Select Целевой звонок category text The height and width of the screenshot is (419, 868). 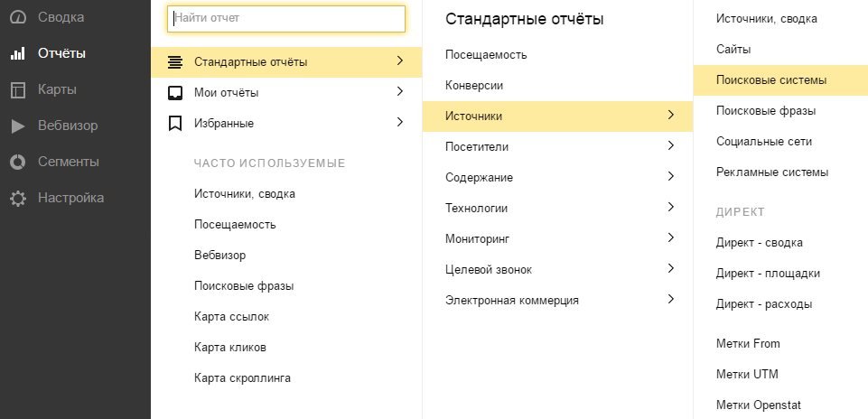(489, 270)
